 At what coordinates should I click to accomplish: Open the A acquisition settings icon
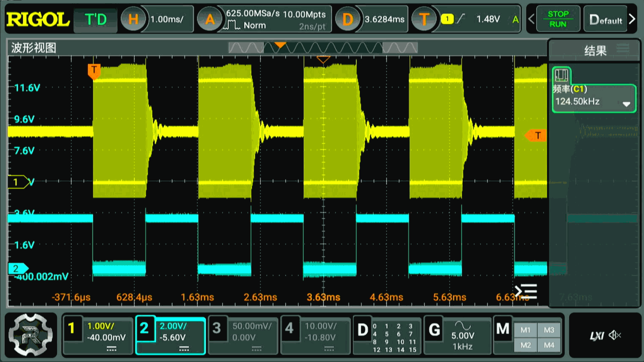point(210,19)
